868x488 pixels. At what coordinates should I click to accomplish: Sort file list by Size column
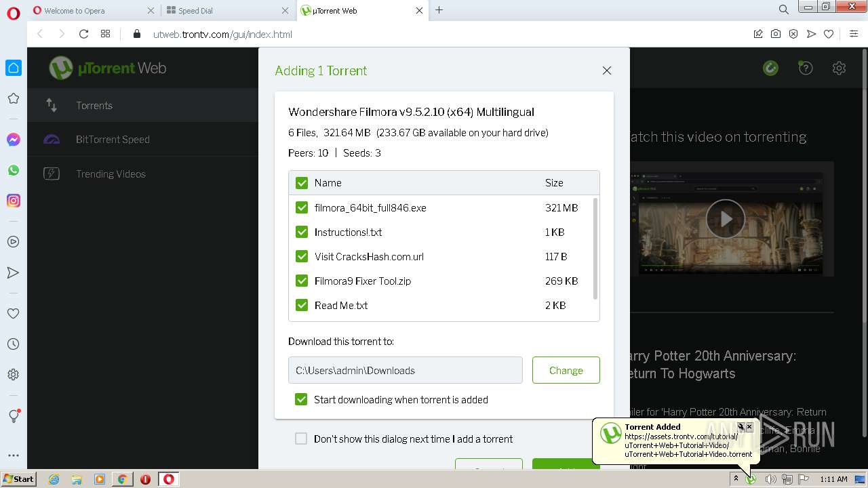click(554, 183)
